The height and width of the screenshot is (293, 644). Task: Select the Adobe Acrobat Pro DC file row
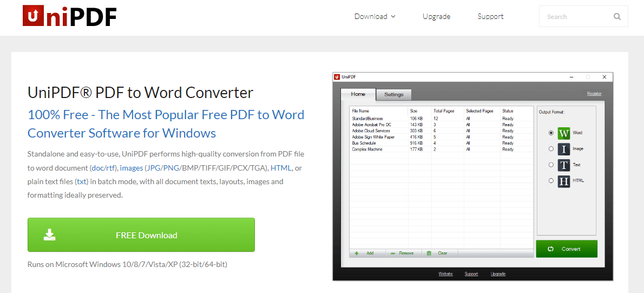(x=441, y=125)
